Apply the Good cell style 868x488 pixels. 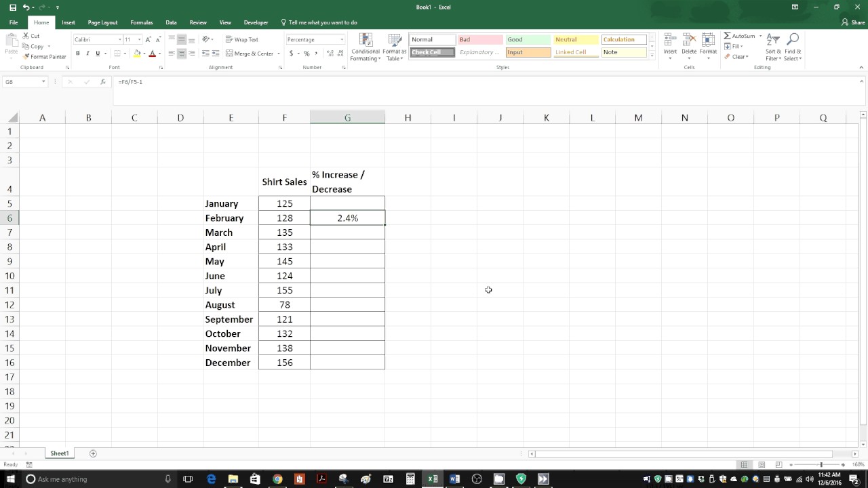[528, 39]
